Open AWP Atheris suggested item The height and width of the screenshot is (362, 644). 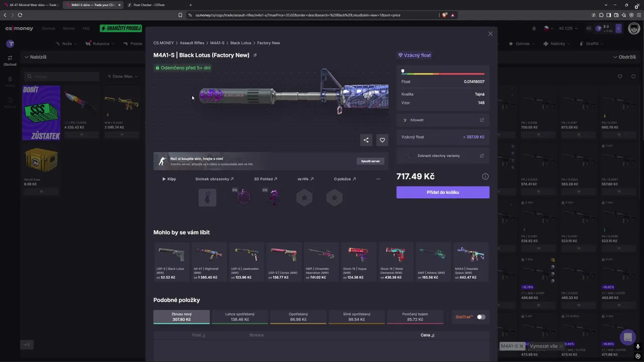[x=433, y=262]
